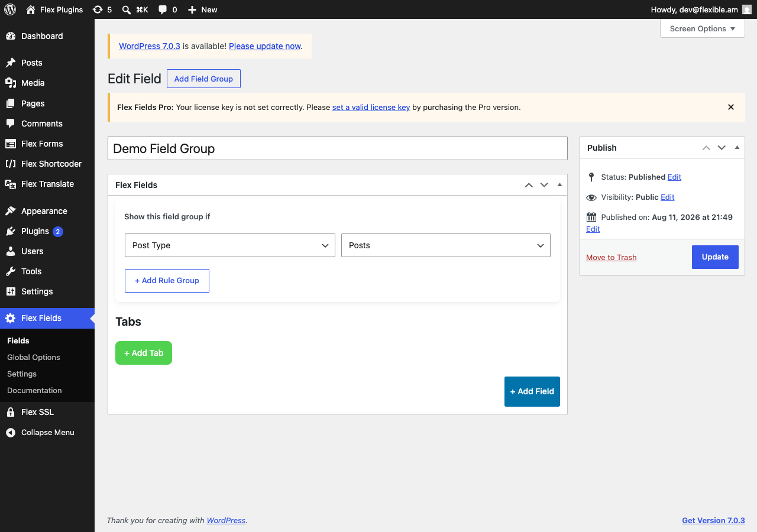Image resolution: width=757 pixels, height=532 pixels.
Task: Click the Appearance paintbrush icon
Action: (11, 211)
